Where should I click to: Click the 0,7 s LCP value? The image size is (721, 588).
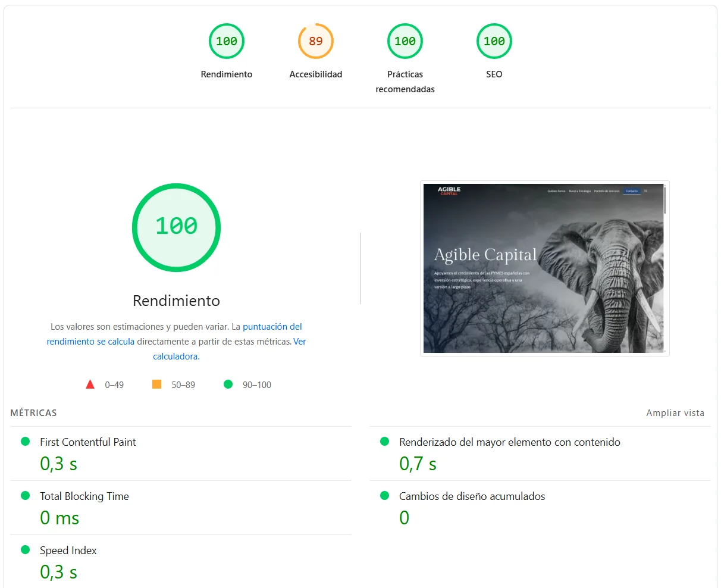tap(418, 464)
